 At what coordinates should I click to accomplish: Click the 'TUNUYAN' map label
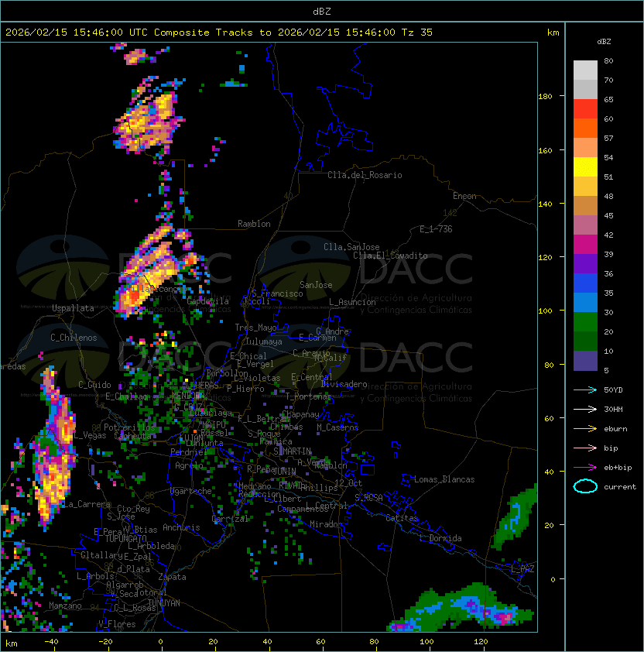(164, 603)
